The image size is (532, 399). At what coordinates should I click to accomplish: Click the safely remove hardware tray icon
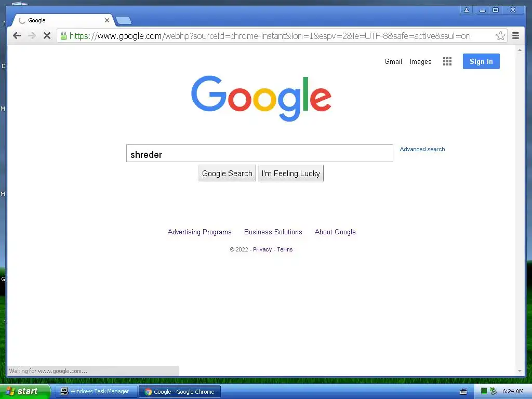coord(493,391)
